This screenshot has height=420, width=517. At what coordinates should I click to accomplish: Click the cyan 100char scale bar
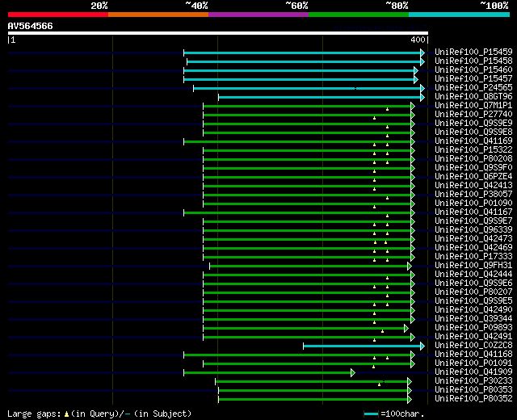coord(371,414)
